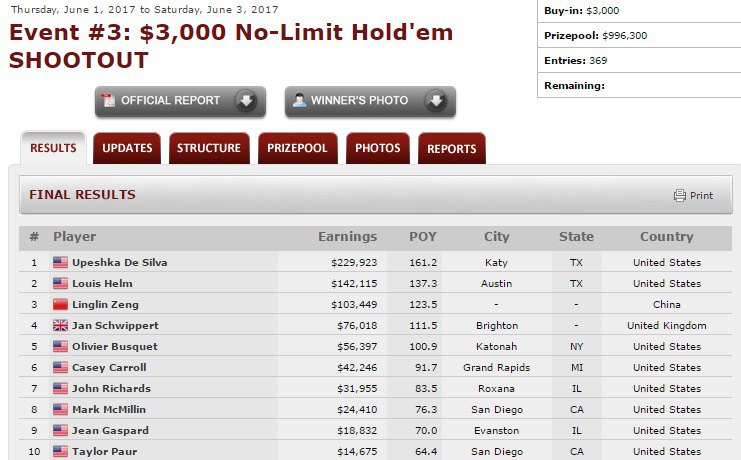Click player name Olivier Busquet
This screenshot has height=460, width=741.
tap(115, 346)
